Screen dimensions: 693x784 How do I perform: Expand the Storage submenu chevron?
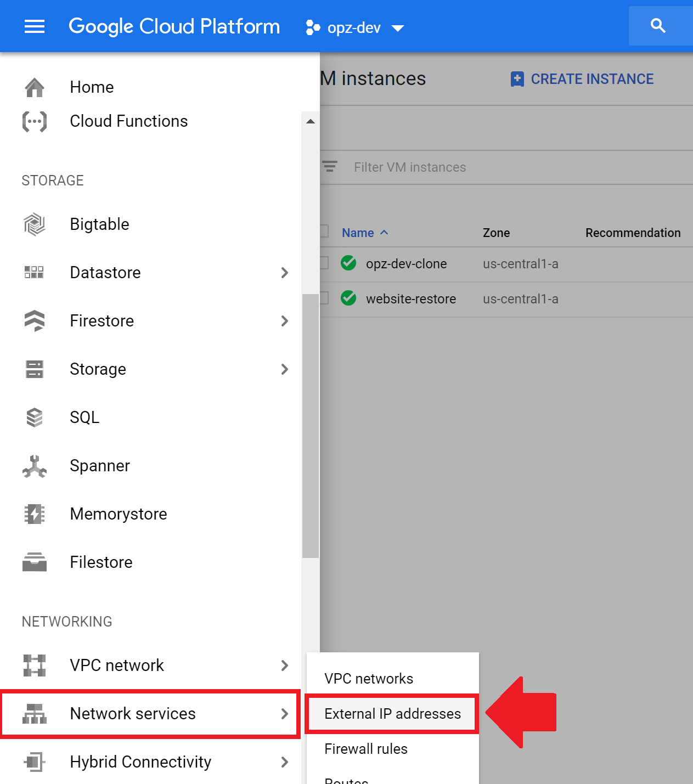pos(284,369)
